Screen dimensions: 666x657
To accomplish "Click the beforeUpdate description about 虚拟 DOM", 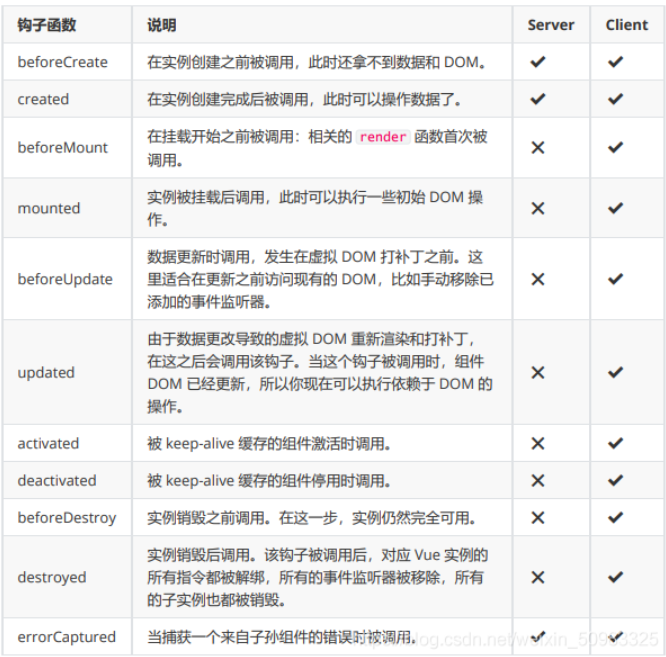I will click(x=320, y=279).
